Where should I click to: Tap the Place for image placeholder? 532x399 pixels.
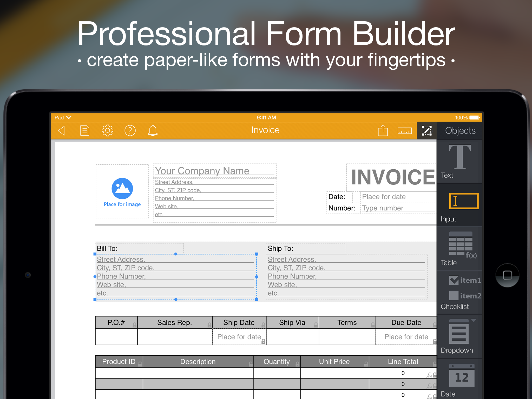pos(122,191)
